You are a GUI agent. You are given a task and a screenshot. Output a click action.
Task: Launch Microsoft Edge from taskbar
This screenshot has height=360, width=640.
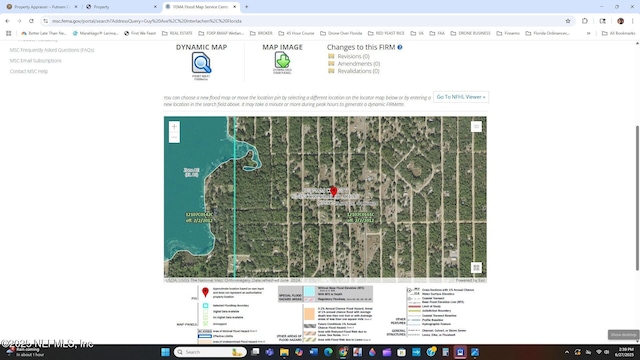click(328, 352)
